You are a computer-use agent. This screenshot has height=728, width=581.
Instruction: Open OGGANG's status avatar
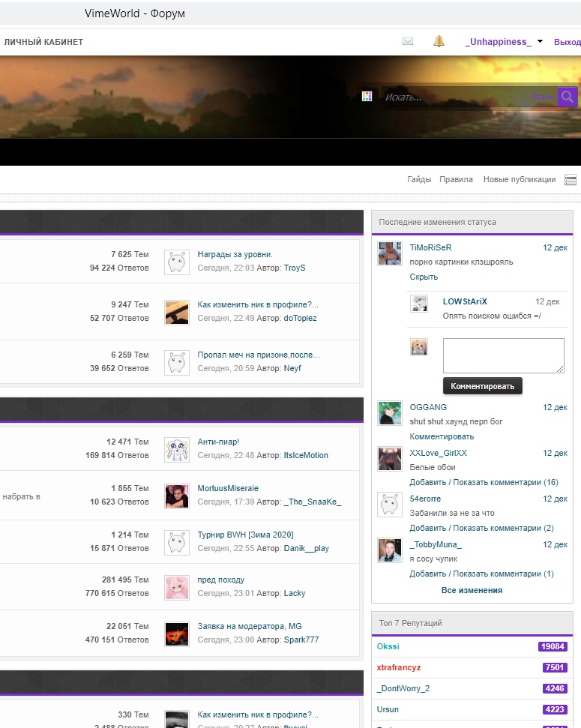pyautogui.click(x=390, y=413)
